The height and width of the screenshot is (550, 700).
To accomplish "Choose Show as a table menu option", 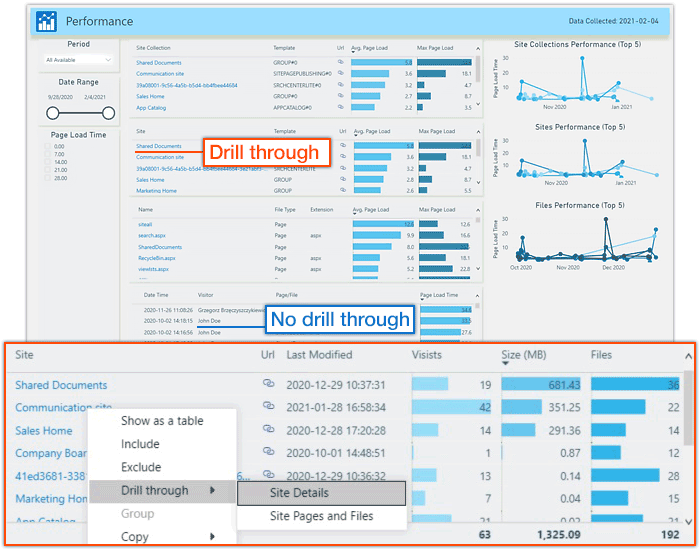I will 162,421.
